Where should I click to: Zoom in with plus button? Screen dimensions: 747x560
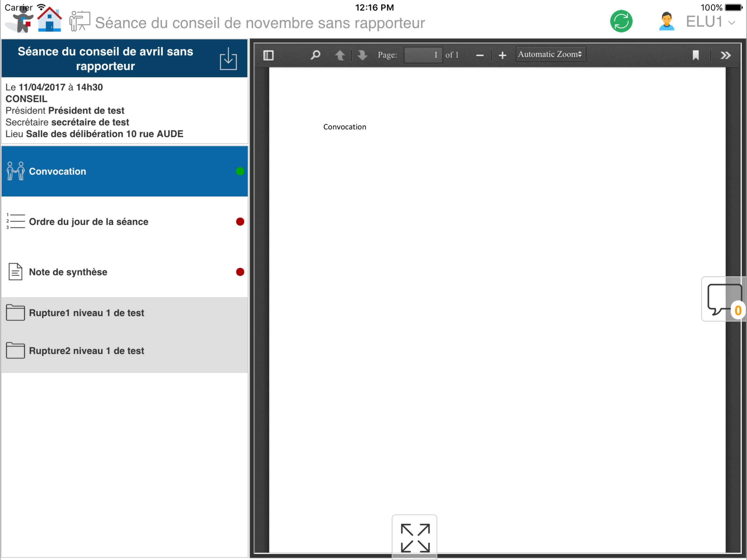click(502, 56)
